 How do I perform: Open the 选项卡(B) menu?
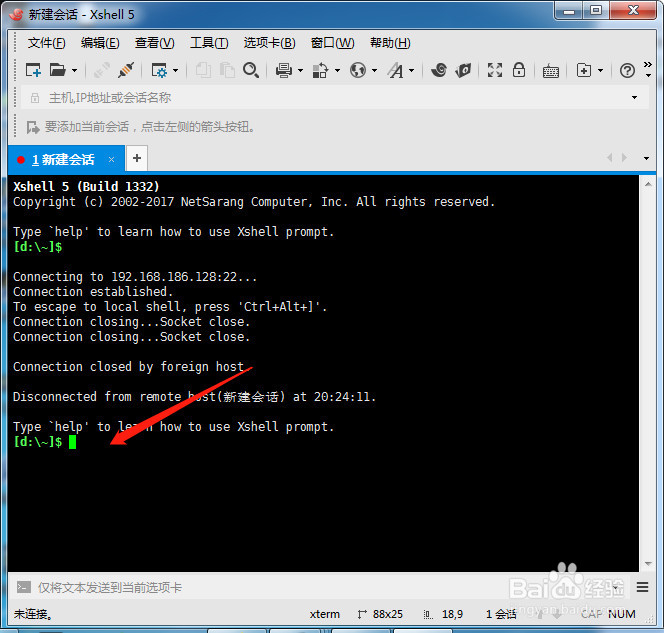tap(269, 43)
